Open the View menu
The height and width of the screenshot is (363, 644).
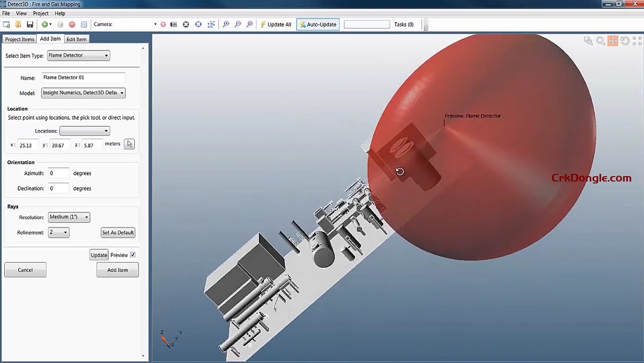coord(21,13)
